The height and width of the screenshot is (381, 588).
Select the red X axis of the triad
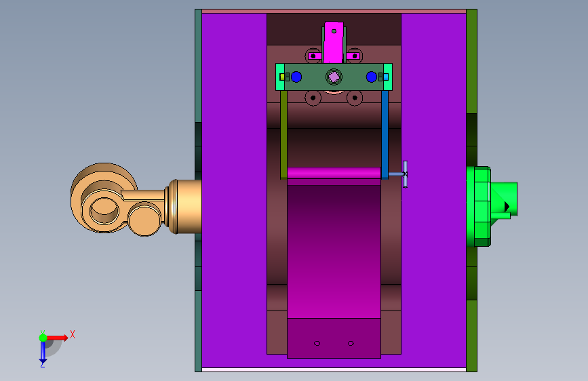coord(57,338)
